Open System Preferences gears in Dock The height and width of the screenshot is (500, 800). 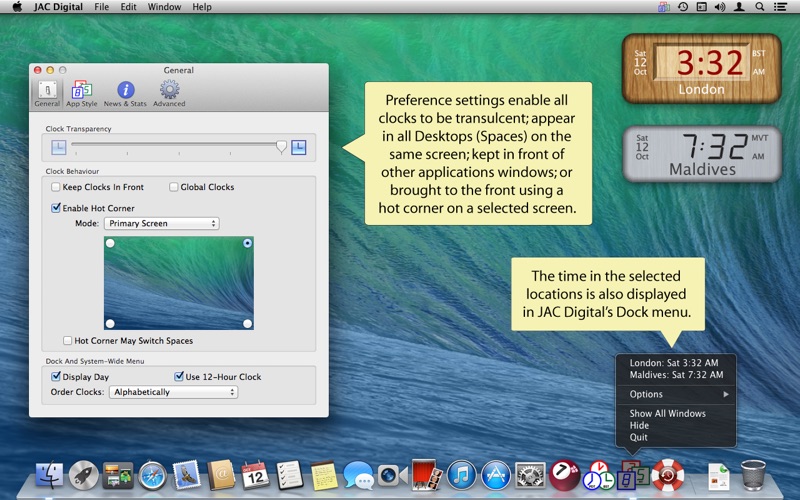[530, 476]
